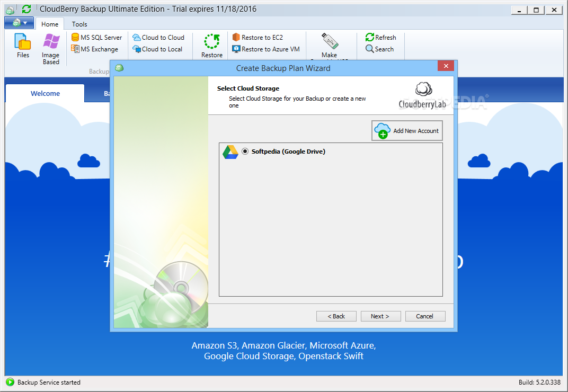Go Back in the wizard
Viewport: 568px width, 392px height.
336,316
